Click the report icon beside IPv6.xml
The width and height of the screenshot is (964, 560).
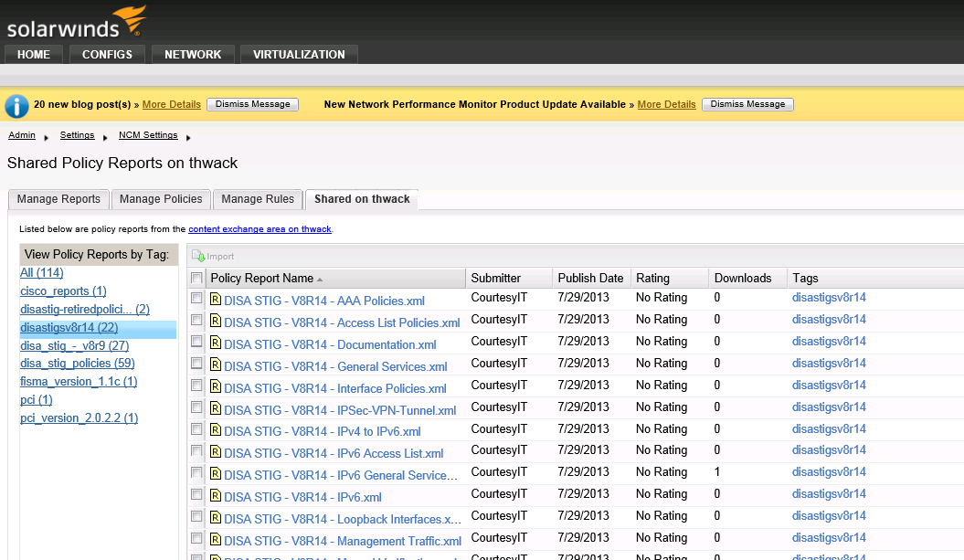[216, 497]
